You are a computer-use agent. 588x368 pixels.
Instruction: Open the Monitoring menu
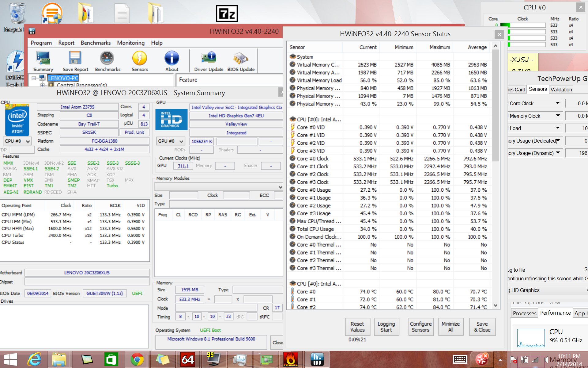[x=130, y=43]
